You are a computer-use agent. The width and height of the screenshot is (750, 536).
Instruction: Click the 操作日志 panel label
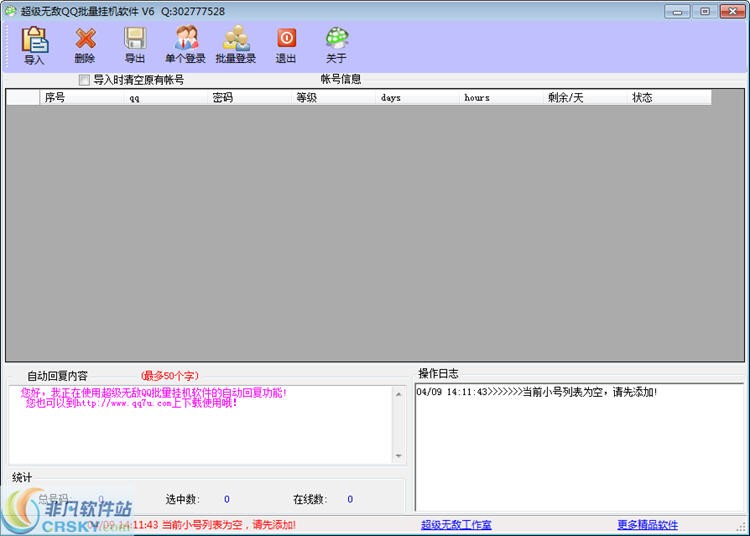pos(438,373)
